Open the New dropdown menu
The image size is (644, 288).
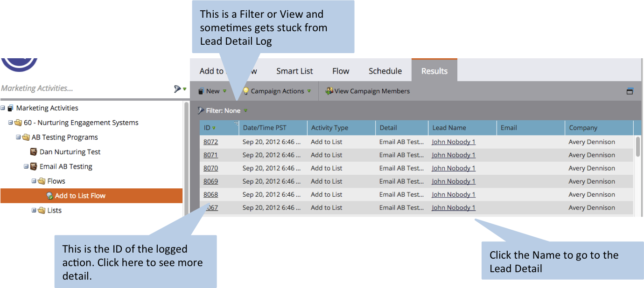point(213,91)
